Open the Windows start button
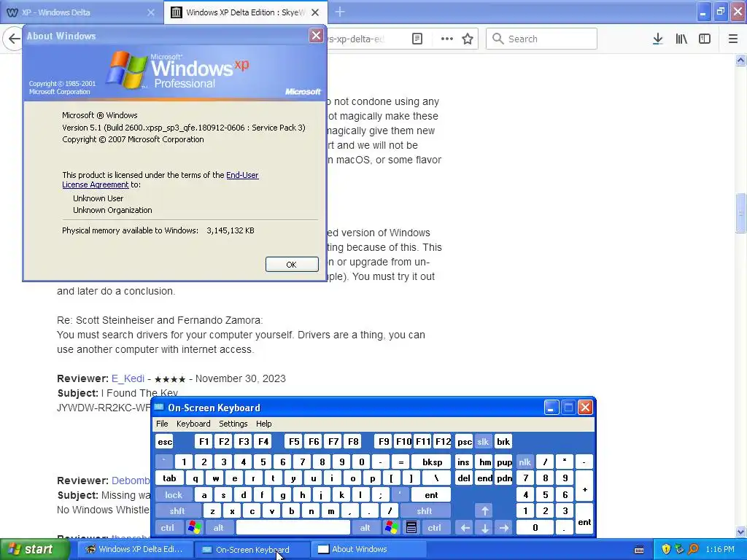 pyautogui.click(x=34, y=550)
